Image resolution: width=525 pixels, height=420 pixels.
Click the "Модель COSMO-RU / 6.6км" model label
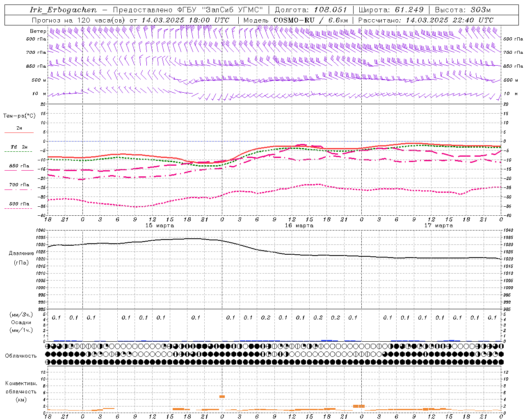(x=296, y=20)
